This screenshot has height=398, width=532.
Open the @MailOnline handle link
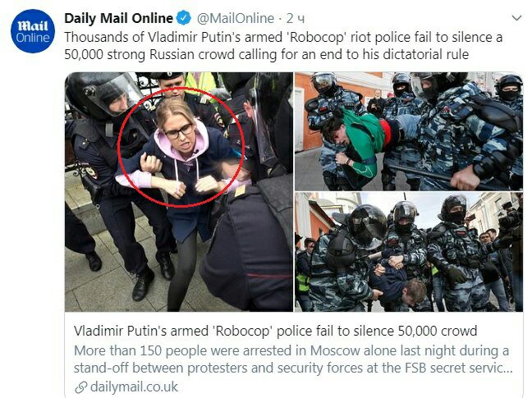(x=236, y=18)
